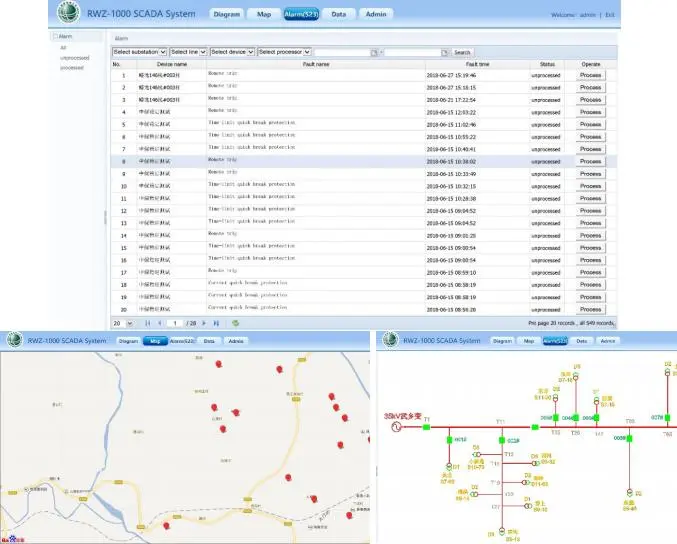Go to last page of alarms
677x544 pixels.
click(216, 323)
